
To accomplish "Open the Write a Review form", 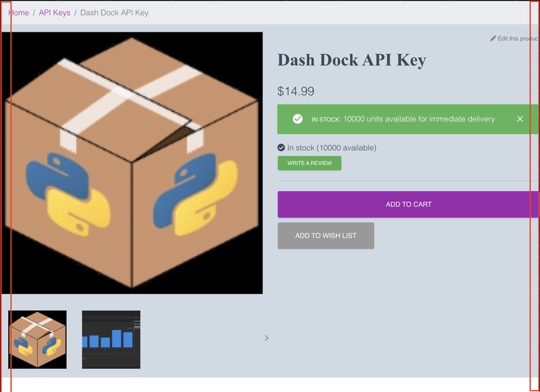I will 310,163.
